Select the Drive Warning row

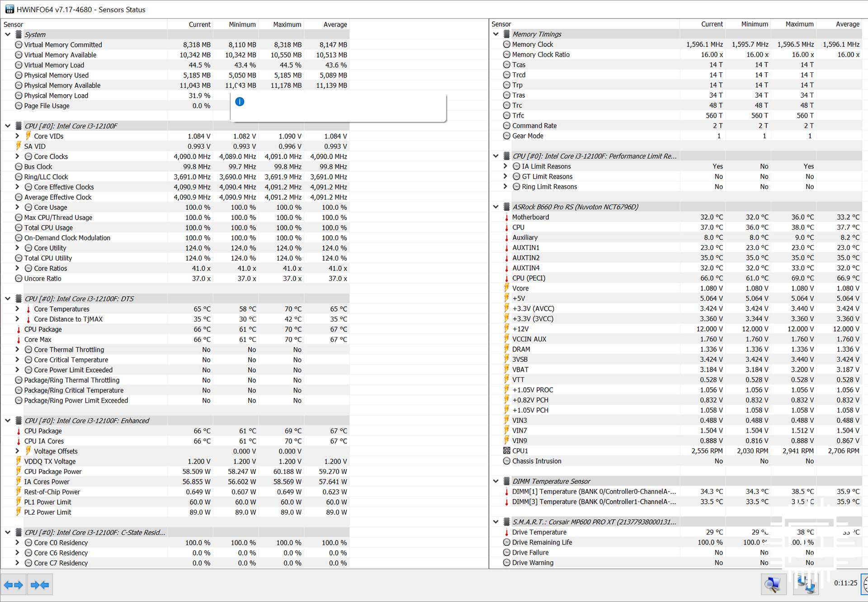coord(676,563)
